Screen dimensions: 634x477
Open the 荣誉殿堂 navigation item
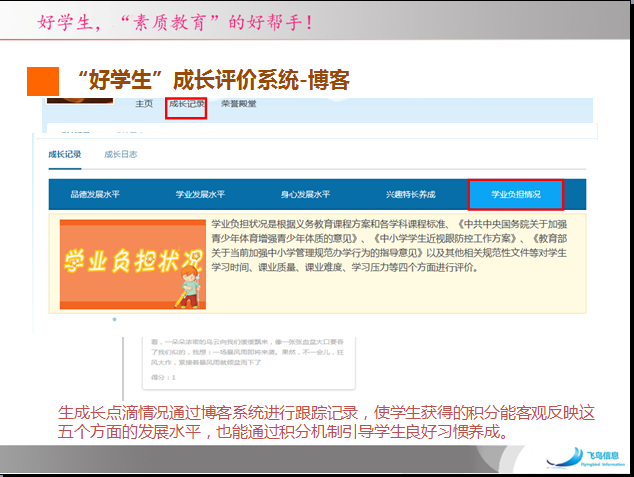coord(239,104)
